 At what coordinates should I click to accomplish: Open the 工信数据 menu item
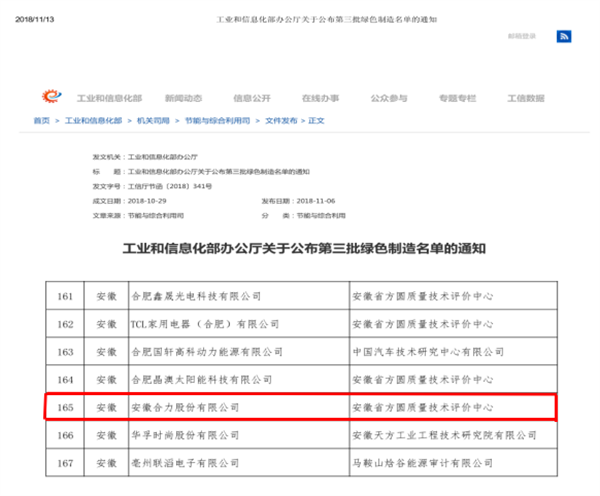tap(526, 98)
